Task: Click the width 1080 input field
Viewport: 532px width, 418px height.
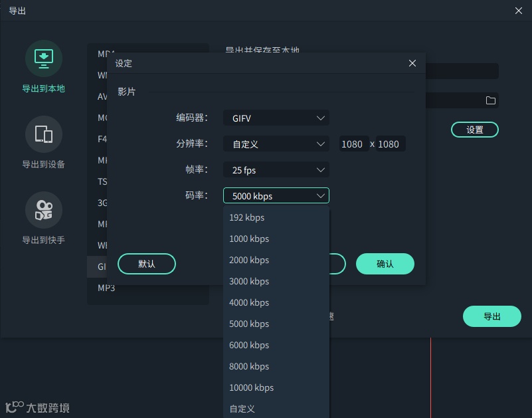Action: click(x=353, y=144)
